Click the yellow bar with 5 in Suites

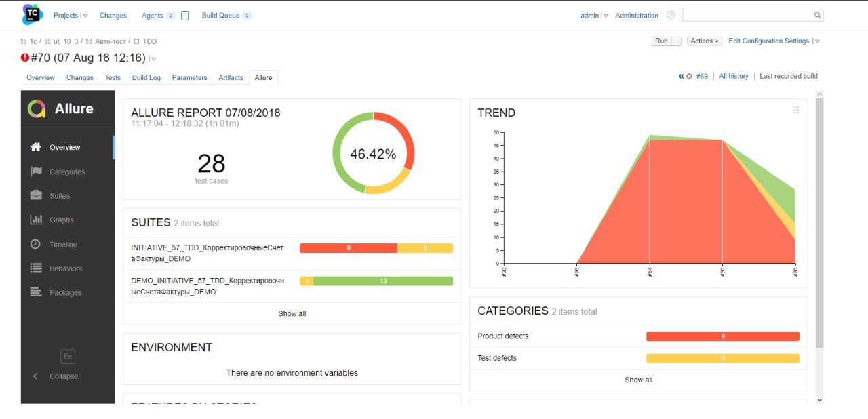[425, 248]
